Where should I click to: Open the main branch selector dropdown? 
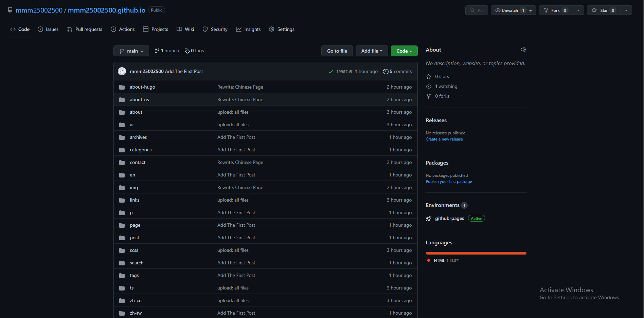pyautogui.click(x=131, y=51)
